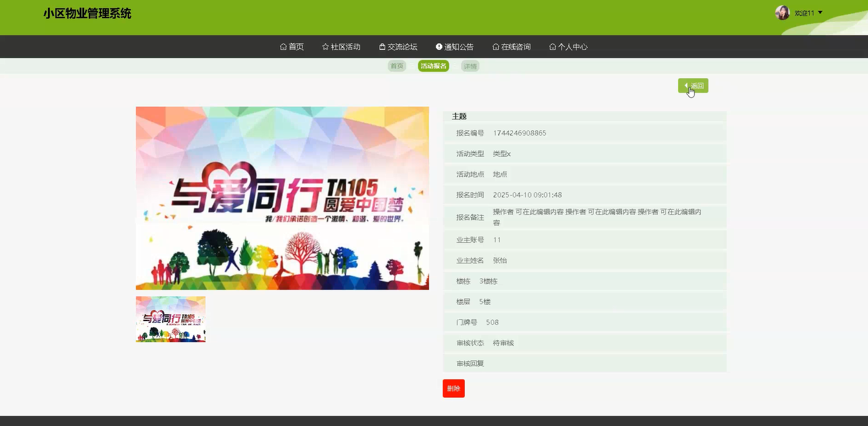Click the review status 待审核
This screenshot has width=868, height=426.
pyautogui.click(x=503, y=343)
